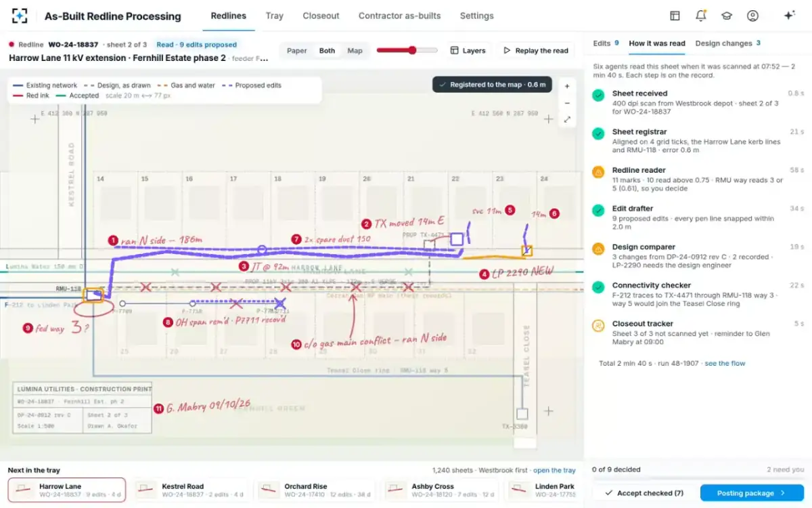Click redline marker 3 JT @ 92m
The width and height of the screenshot is (812, 508).
tap(244, 266)
